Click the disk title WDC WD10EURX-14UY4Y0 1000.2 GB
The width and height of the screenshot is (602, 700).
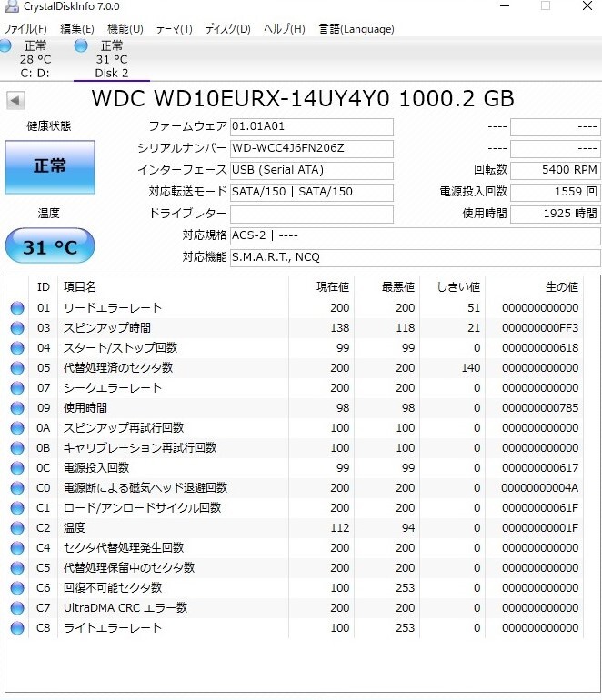tap(303, 99)
